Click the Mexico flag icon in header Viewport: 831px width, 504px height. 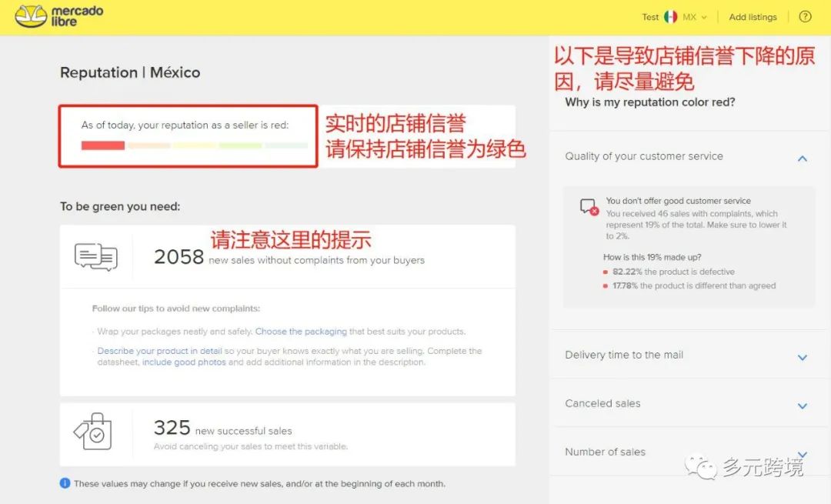pyautogui.click(x=670, y=16)
